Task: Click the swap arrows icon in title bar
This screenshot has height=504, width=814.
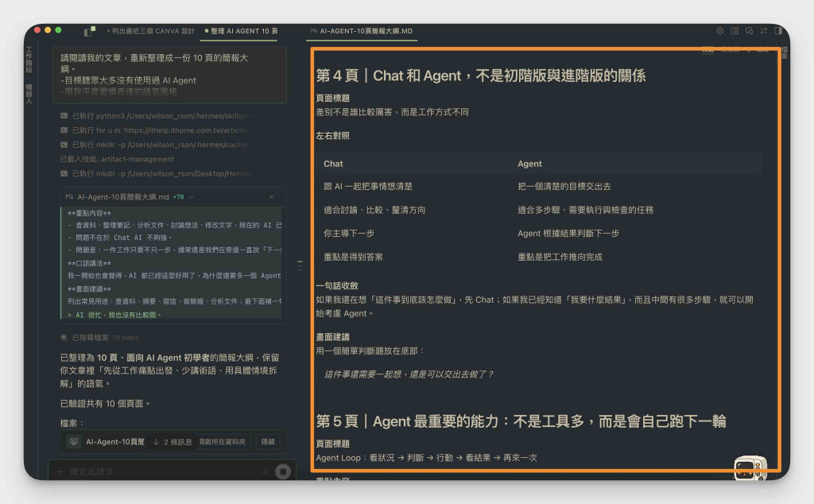Action: point(764,31)
